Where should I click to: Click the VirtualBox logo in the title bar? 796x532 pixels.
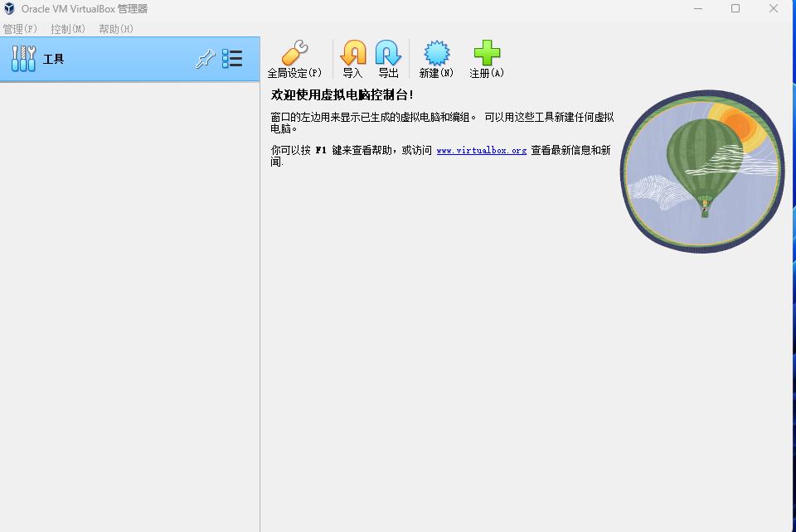(9, 8)
